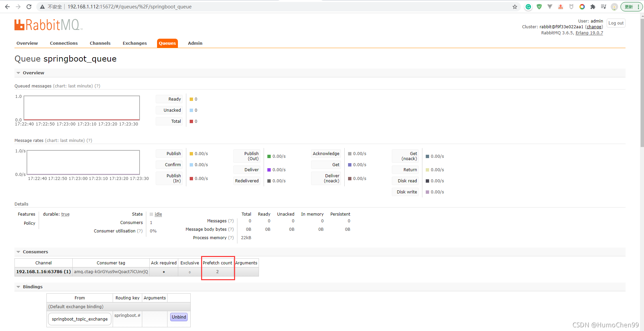Open the Overview tab

coord(27,43)
